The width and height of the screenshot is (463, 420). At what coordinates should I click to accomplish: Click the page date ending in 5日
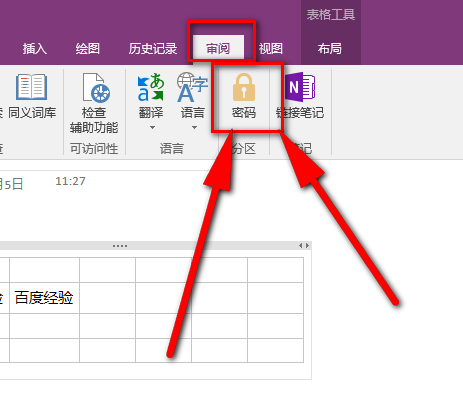tap(11, 184)
